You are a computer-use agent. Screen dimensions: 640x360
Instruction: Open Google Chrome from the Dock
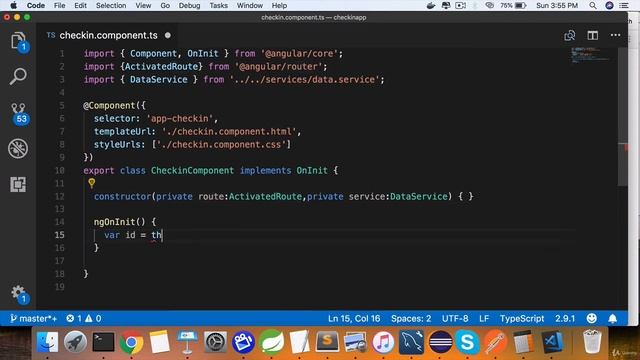point(131,342)
